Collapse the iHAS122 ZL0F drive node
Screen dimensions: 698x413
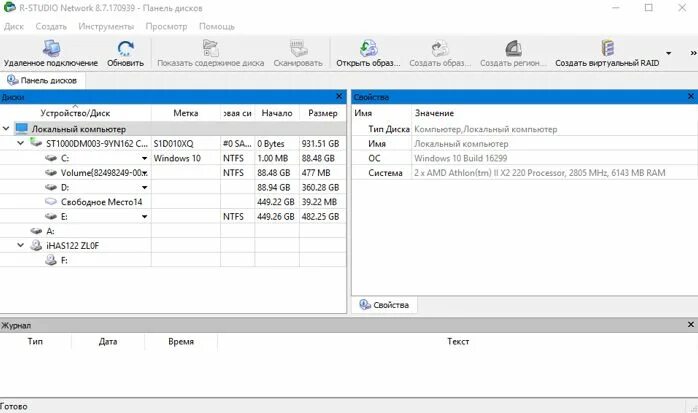tap(20, 245)
